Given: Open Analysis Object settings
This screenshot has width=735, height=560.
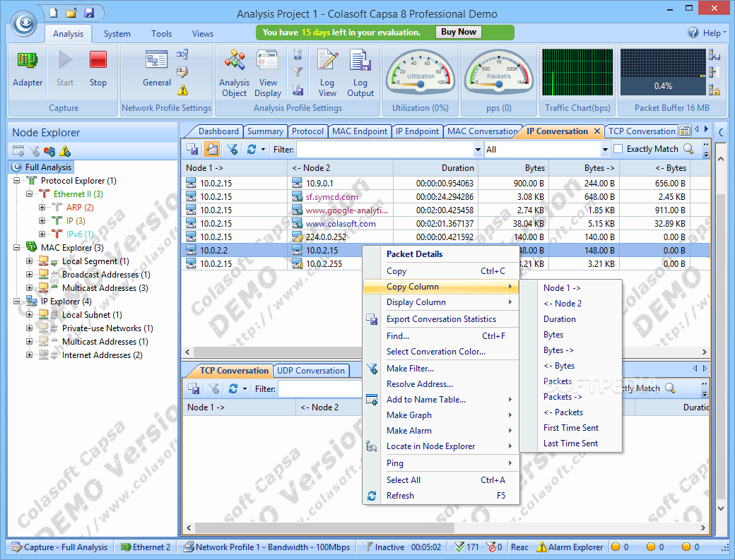Looking at the screenshot, I should (x=235, y=73).
